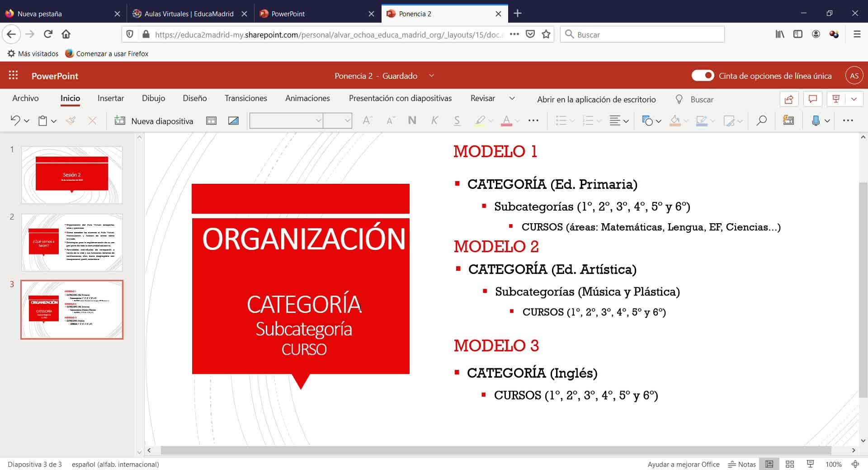Open the AS account avatar

[x=854, y=75]
